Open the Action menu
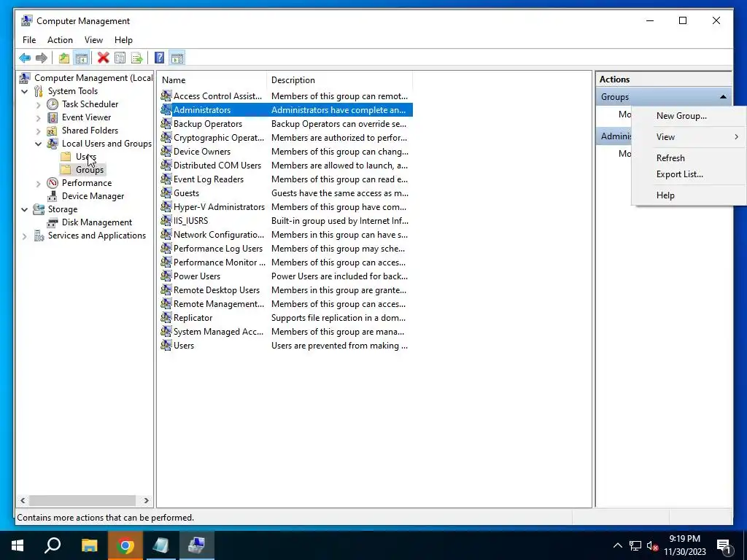747x560 pixels. [60, 40]
